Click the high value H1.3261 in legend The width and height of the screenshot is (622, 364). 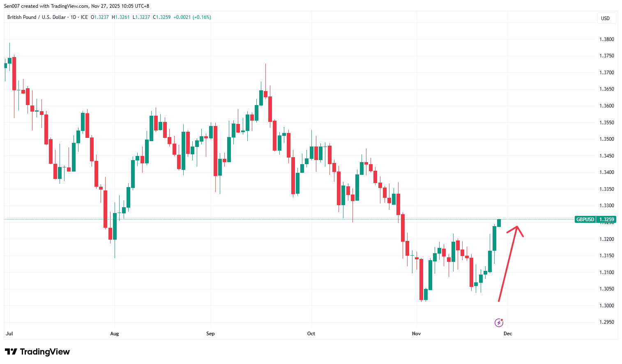click(x=120, y=17)
